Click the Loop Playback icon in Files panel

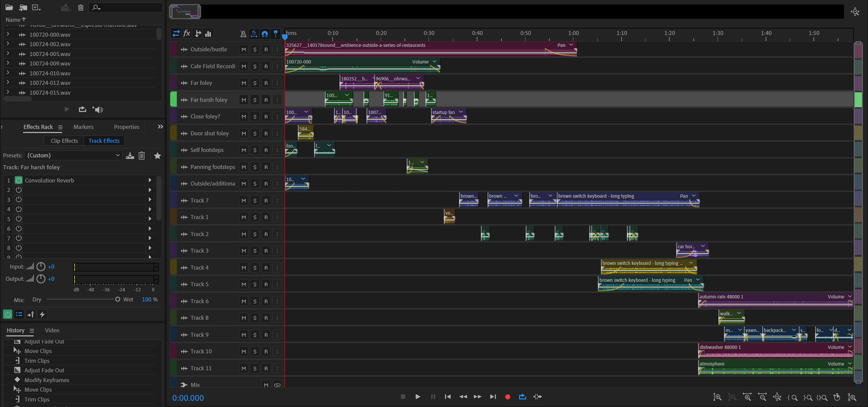click(x=82, y=109)
